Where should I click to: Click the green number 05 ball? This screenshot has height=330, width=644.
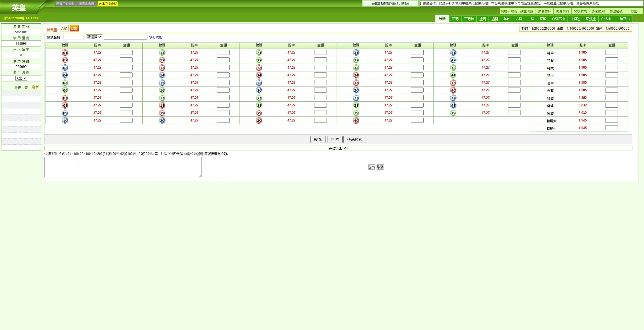pos(65,83)
